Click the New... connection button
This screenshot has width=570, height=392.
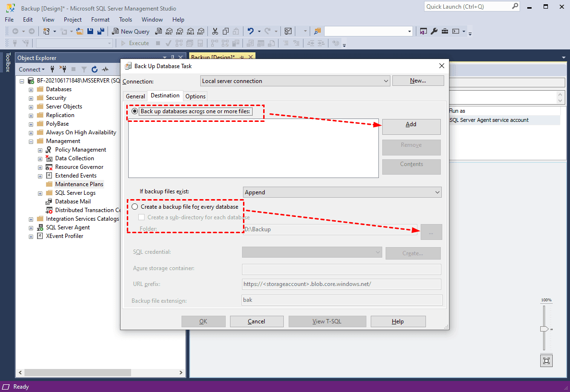[x=418, y=81]
